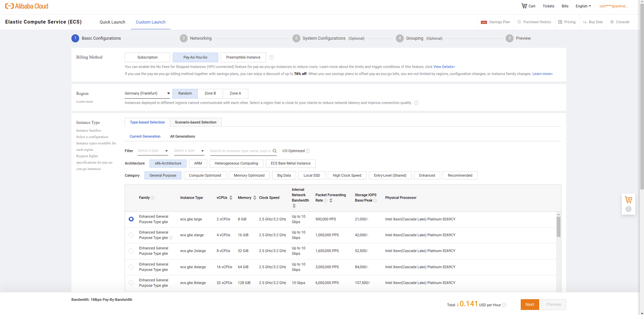Sort by Packet Forwarding Rate arrows

click(331, 200)
